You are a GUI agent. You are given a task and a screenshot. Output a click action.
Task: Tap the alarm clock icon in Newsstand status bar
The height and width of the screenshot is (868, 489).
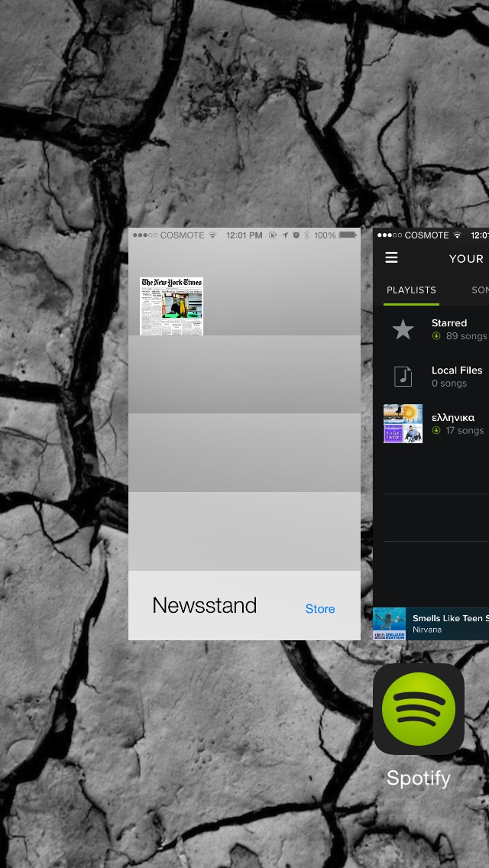coord(296,235)
